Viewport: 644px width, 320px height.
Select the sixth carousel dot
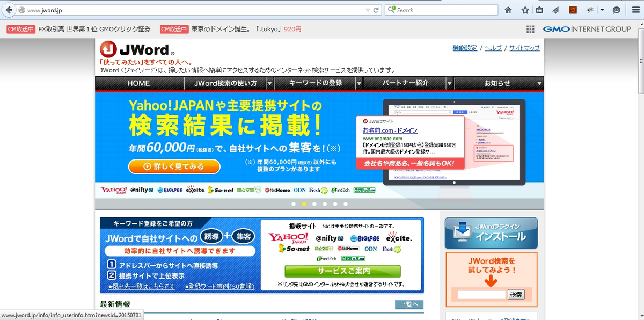click(x=346, y=204)
